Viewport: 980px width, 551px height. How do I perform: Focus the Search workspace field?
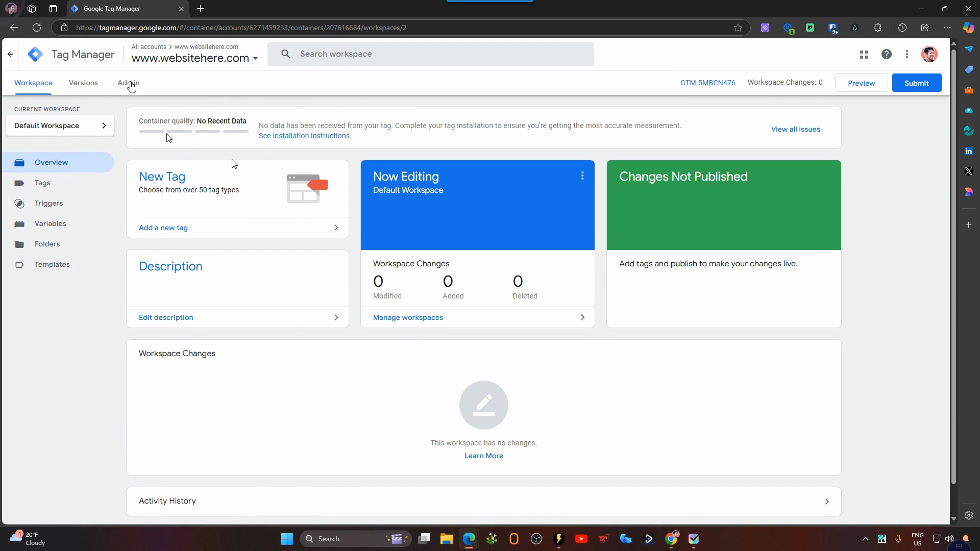coord(431,54)
